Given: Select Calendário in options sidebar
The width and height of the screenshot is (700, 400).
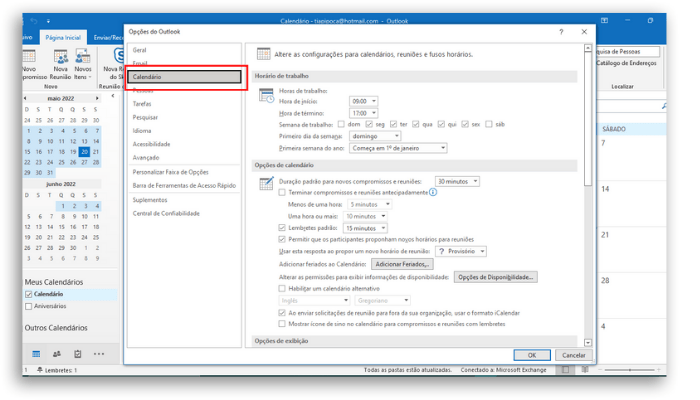Looking at the screenshot, I should 184,77.
